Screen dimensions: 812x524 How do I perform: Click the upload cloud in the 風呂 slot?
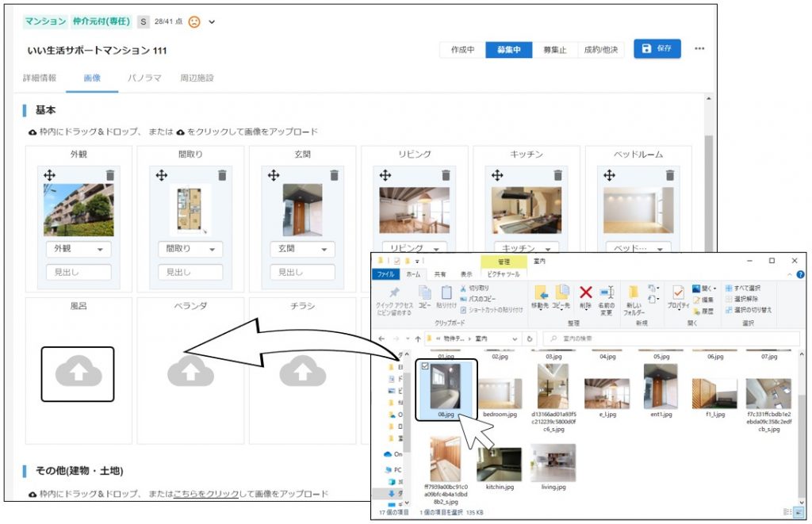79,371
